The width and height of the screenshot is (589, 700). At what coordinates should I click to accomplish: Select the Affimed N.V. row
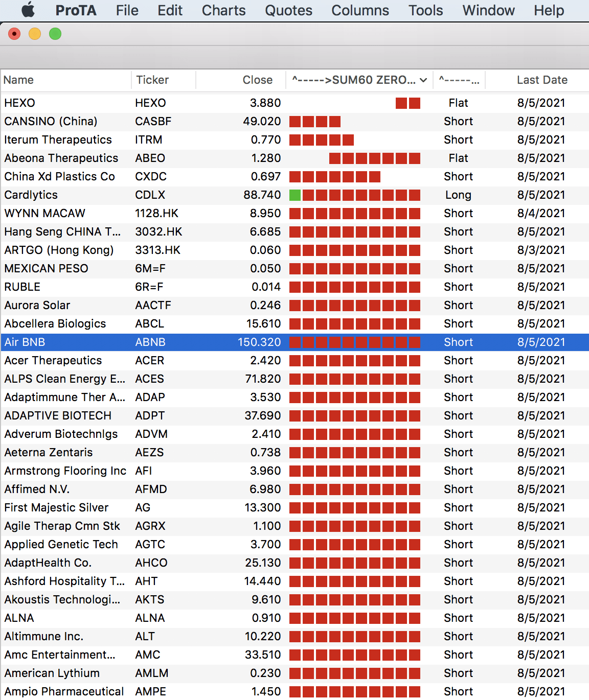click(x=294, y=489)
